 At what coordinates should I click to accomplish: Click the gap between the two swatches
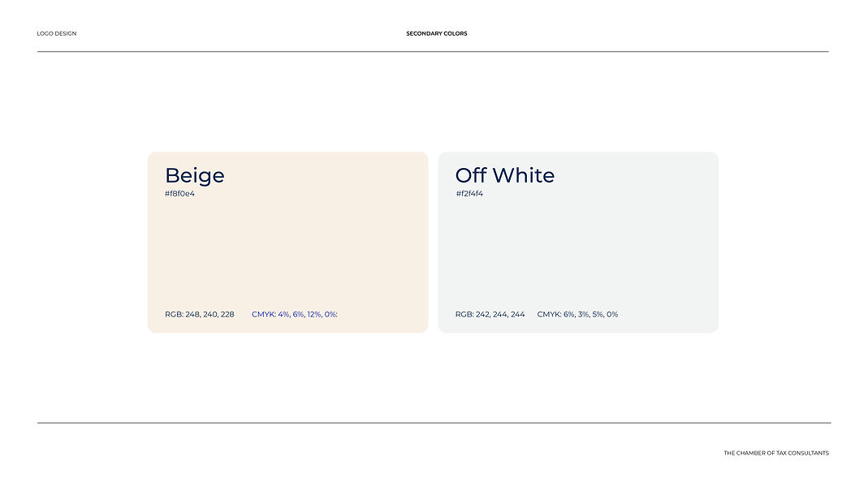(433, 243)
